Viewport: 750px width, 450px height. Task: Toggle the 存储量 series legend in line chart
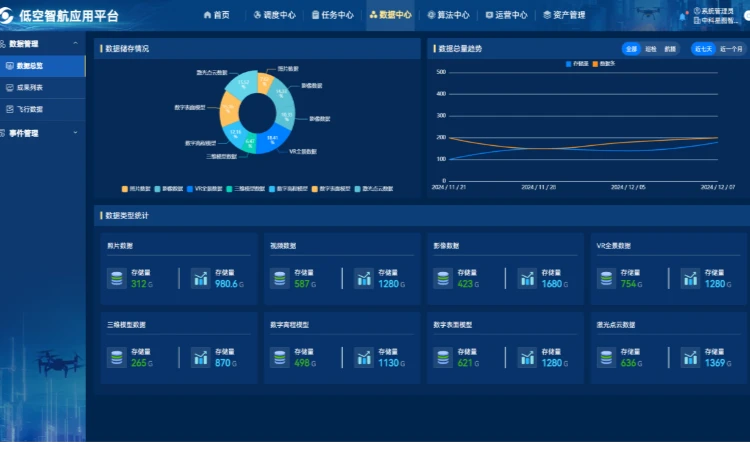pyautogui.click(x=577, y=63)
